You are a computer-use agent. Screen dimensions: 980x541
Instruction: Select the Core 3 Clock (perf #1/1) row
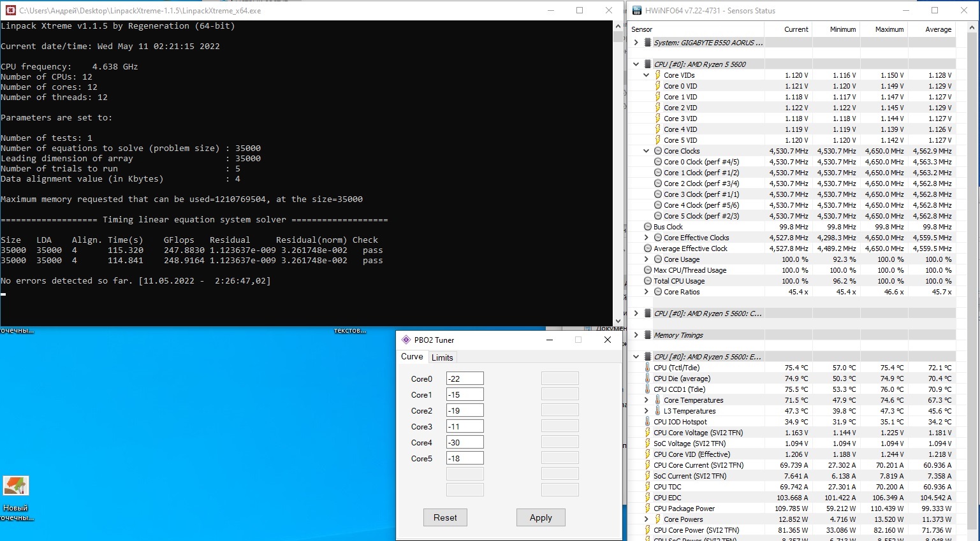[791, 194]
